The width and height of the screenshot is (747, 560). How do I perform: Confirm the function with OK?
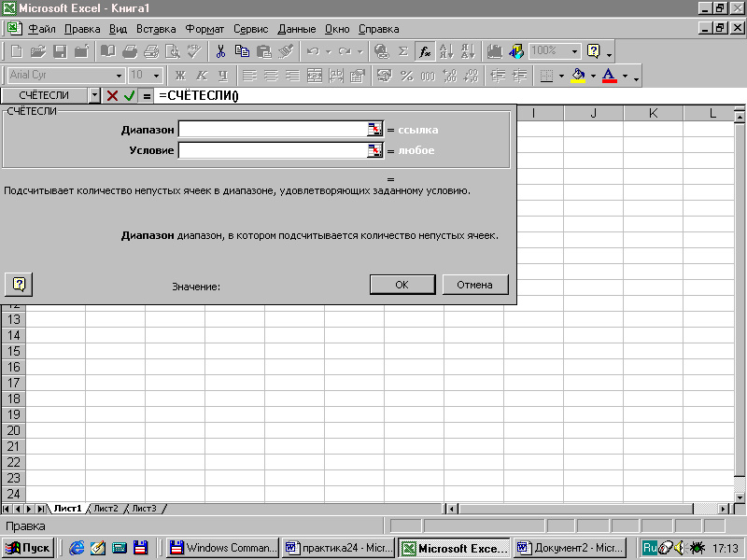coord(402,285)
